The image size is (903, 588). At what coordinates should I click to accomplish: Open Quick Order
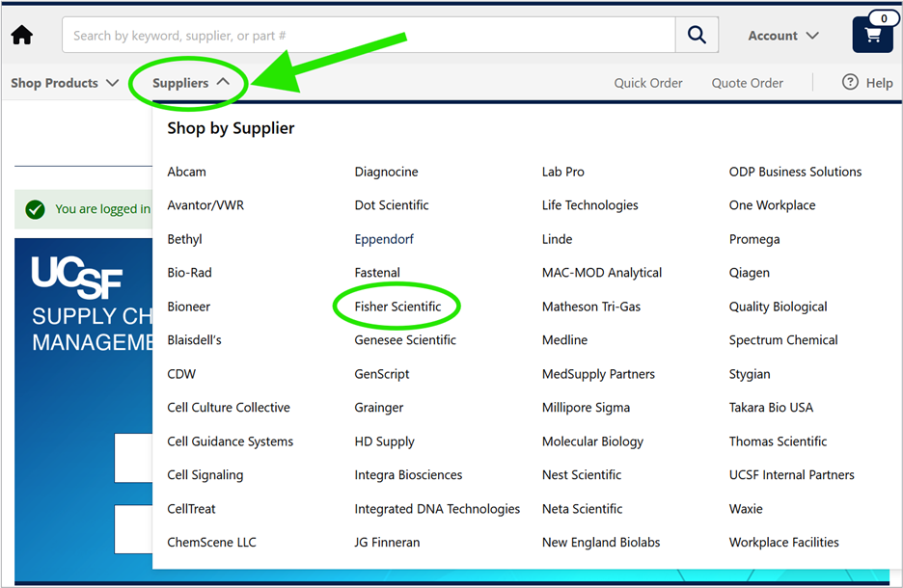[x=648, y=83]
